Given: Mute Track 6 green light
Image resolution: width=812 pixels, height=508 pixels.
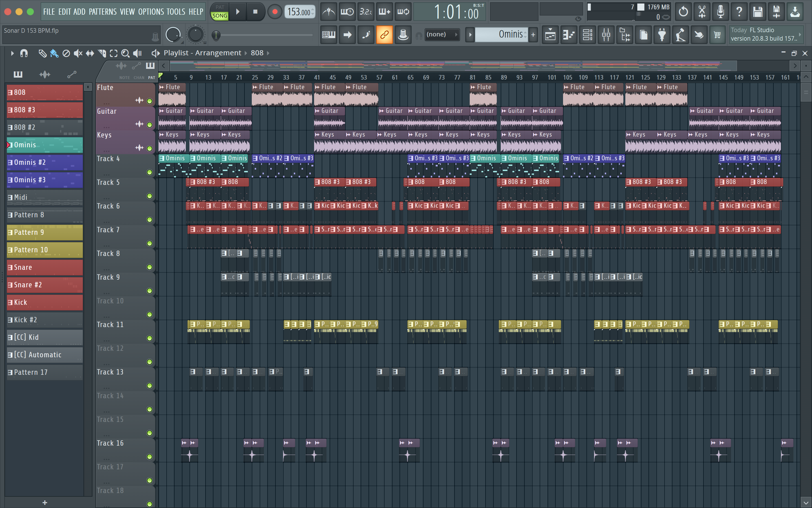Looking at the screenshot, I should pos(150,220).
